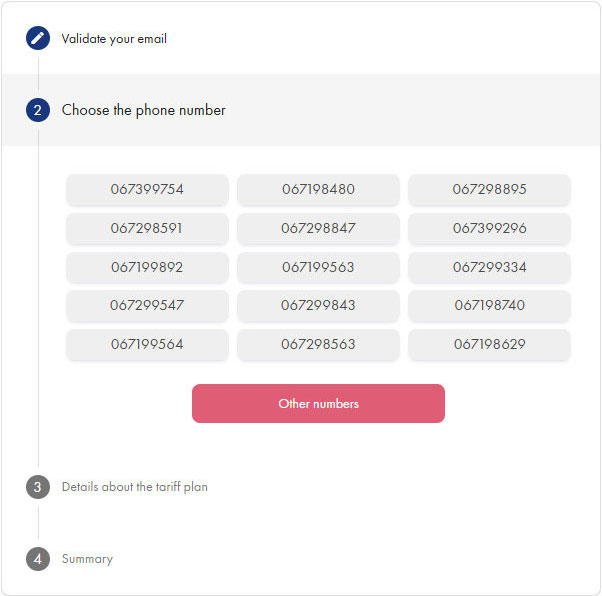The width and height of the screenshot is (602, 596).
Task: Select phone number 067399296
Action: [x=489, y=228]
